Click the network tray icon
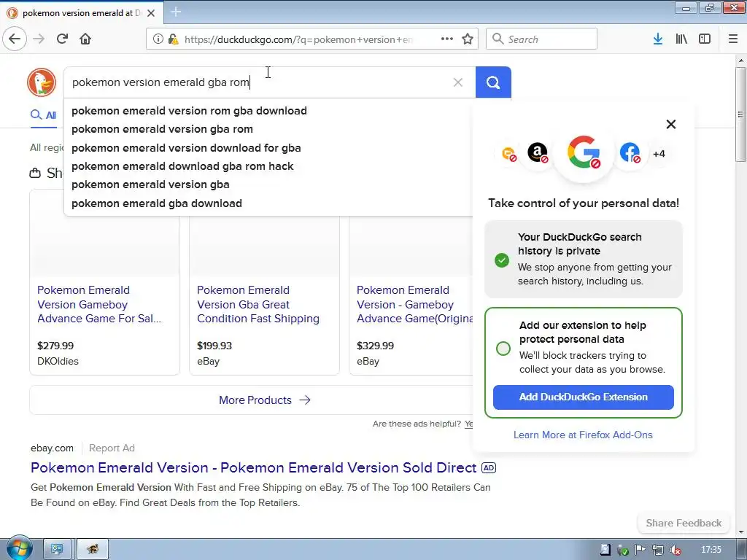 click(658, 550)
